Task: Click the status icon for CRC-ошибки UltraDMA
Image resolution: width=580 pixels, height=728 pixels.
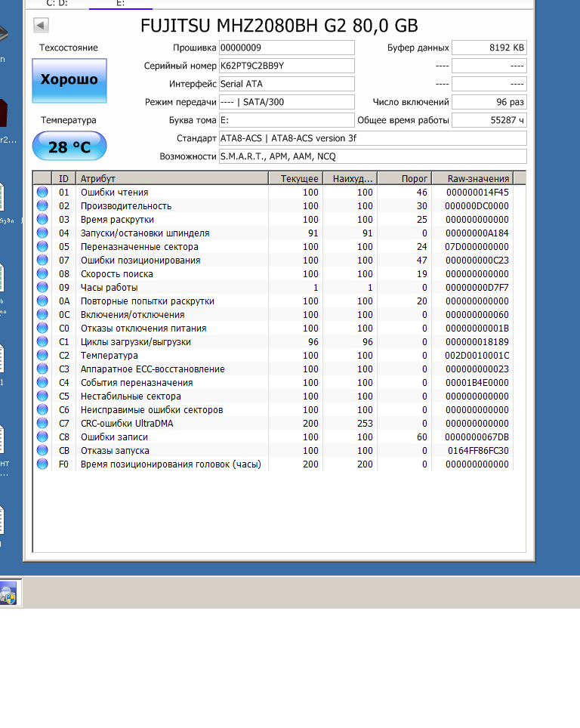Action: point(42,424)
